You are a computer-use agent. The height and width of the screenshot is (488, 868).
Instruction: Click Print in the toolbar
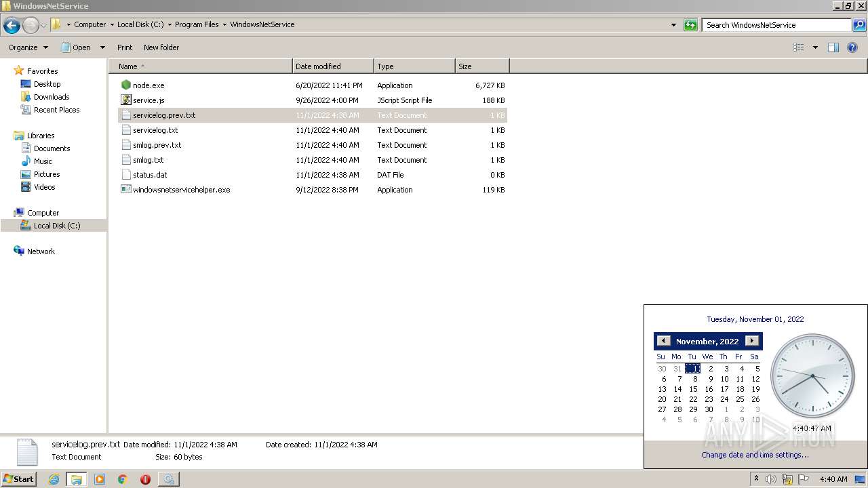coord(125,47)
